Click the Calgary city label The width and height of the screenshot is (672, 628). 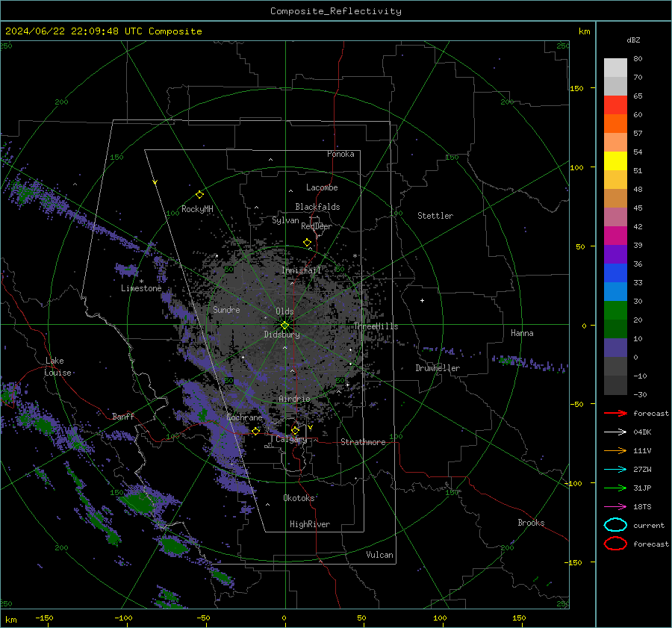coord(291,439)
